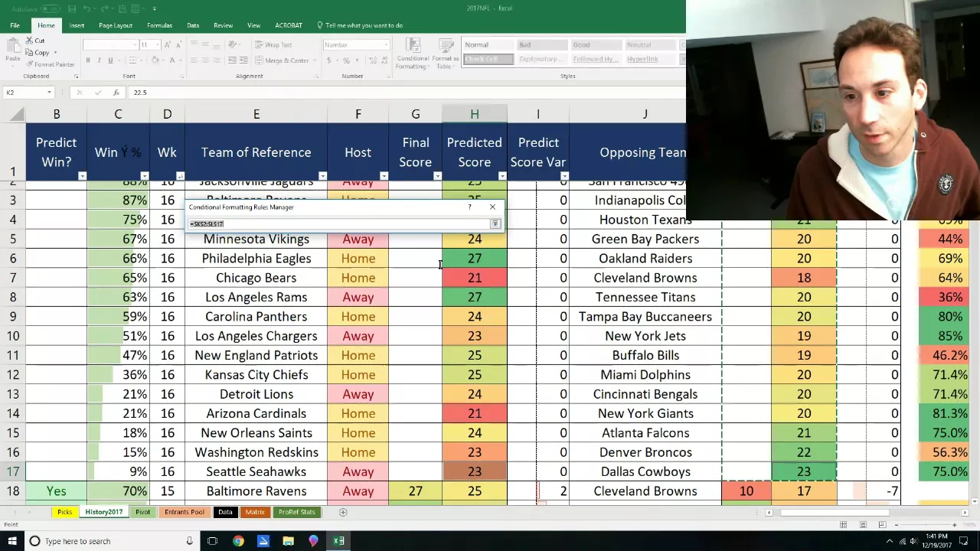Open the Wk column filter dropdown
Viewport: 980px width, 551px height.
tap(180, 176)
